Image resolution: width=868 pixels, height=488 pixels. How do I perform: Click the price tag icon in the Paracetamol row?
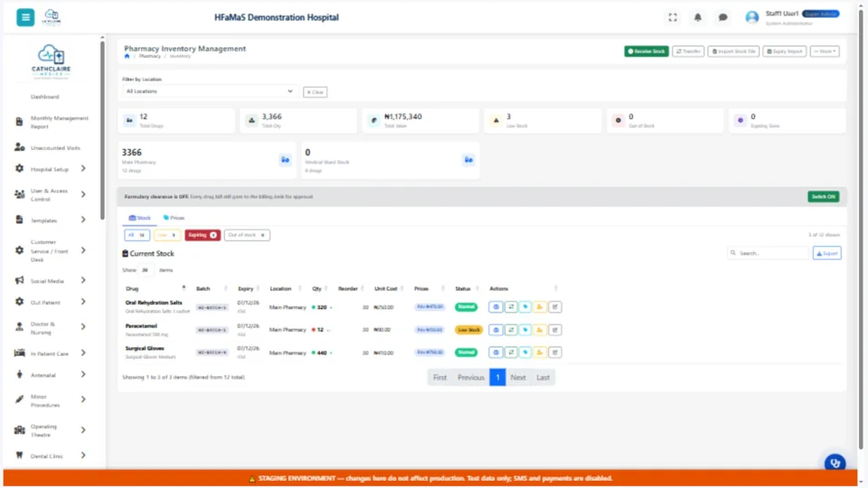(524, 330)
